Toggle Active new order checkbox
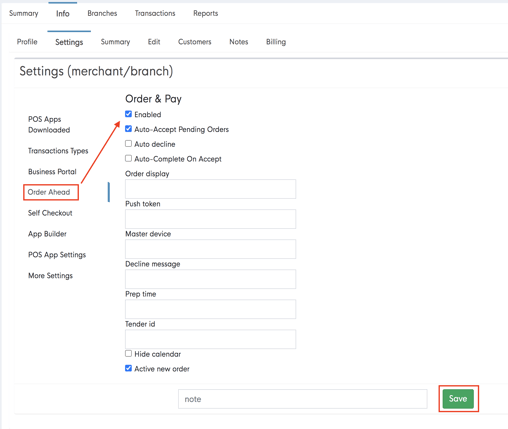508x429 pixels. coord(128,368)
